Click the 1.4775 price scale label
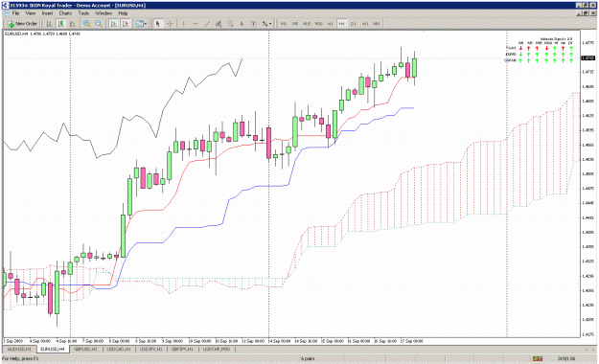Screen dimensions: 599x364 [x=587, y=43]
